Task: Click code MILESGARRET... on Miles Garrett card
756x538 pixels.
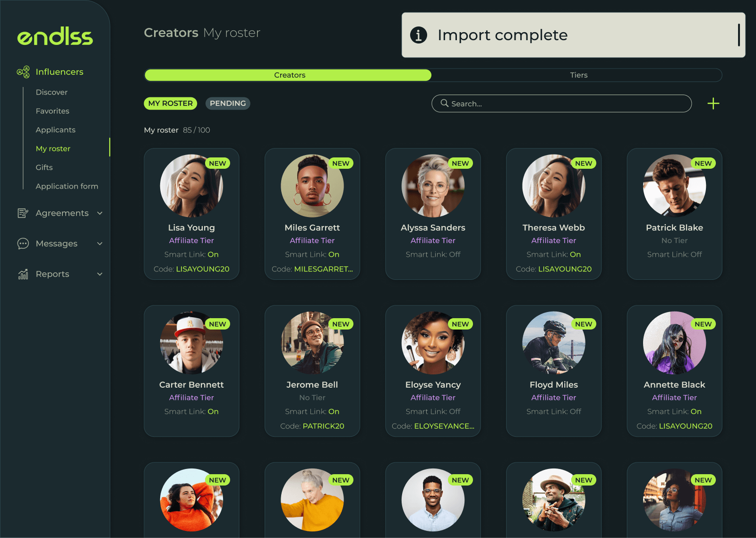Action: pyautogui.click(x=324, y=269)
